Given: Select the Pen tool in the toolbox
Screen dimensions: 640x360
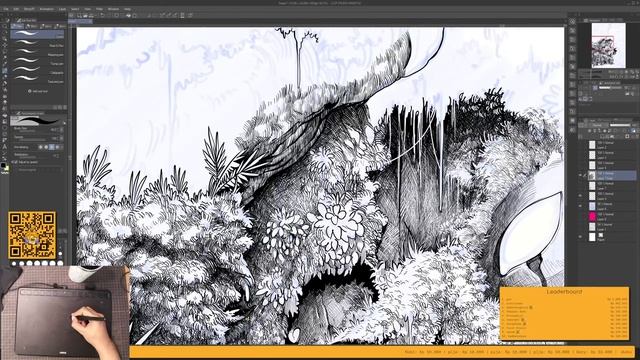Looking at the screenshot, I should (x=5, y=71).
